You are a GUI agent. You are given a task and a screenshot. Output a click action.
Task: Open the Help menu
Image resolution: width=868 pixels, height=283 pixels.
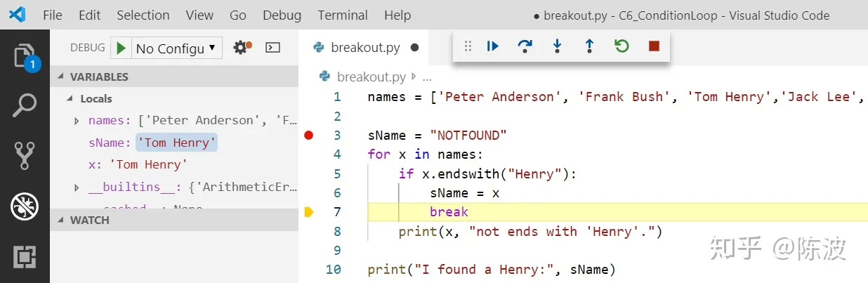click(397, 15)
